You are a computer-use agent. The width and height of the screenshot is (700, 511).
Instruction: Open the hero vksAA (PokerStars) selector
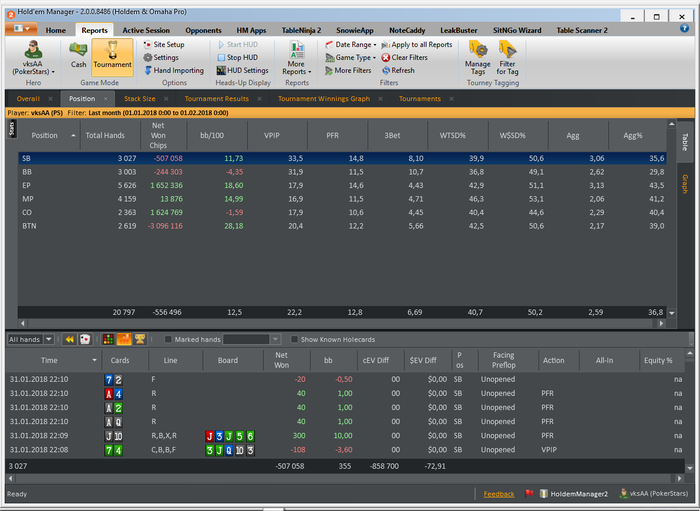(33, 58)
